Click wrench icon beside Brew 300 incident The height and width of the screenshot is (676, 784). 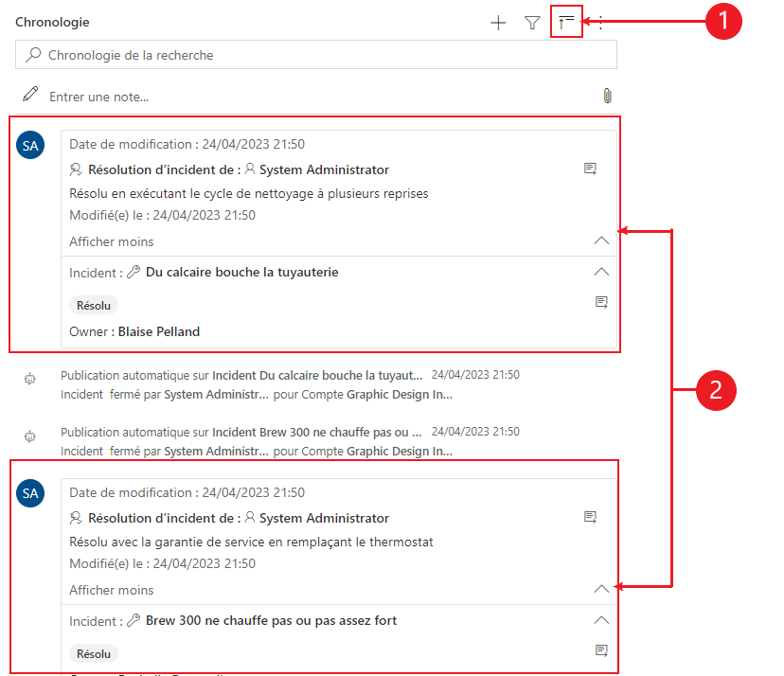133,620
